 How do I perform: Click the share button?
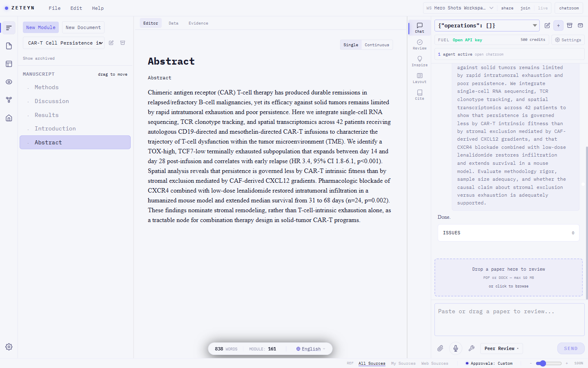508,8
